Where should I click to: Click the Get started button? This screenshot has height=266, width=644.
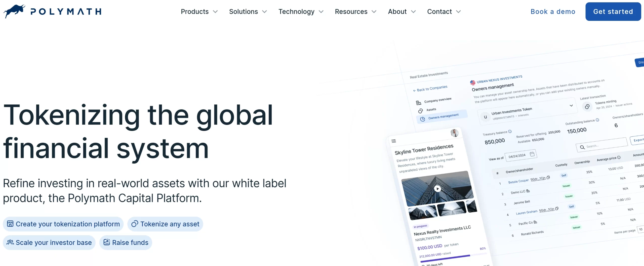pos(613,12)
